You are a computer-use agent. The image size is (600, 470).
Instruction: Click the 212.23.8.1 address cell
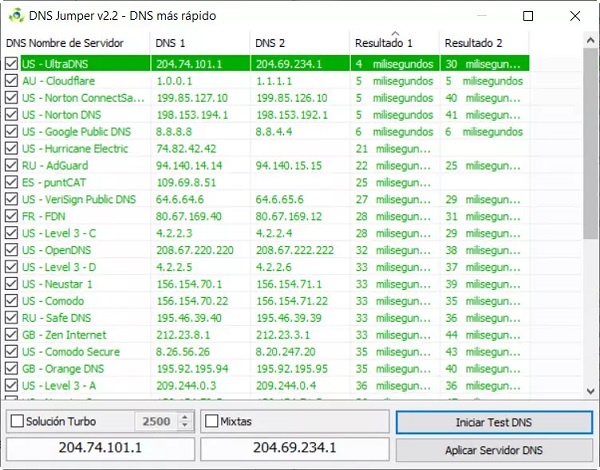point(183,335)
